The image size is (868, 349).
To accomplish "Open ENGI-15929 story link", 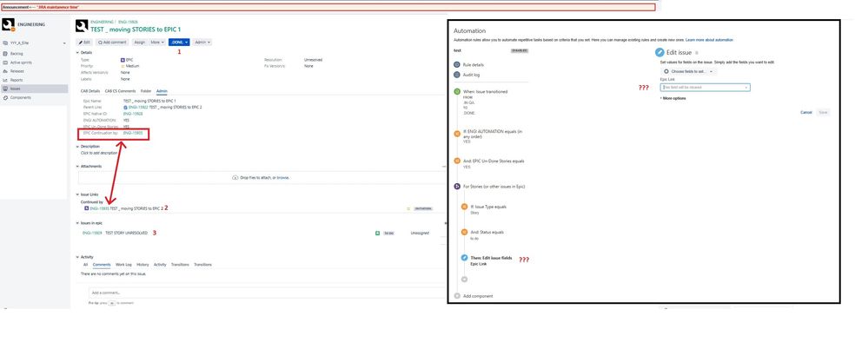I will click(x=92, y=234).
